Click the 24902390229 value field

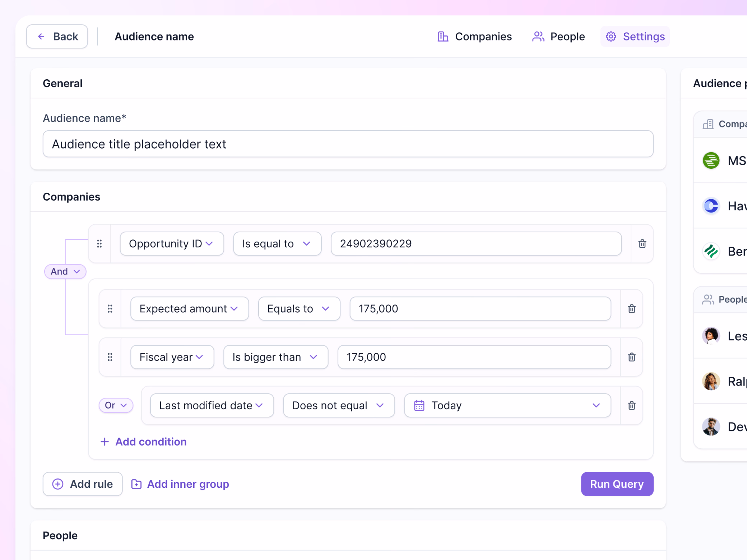pos(476,244)
